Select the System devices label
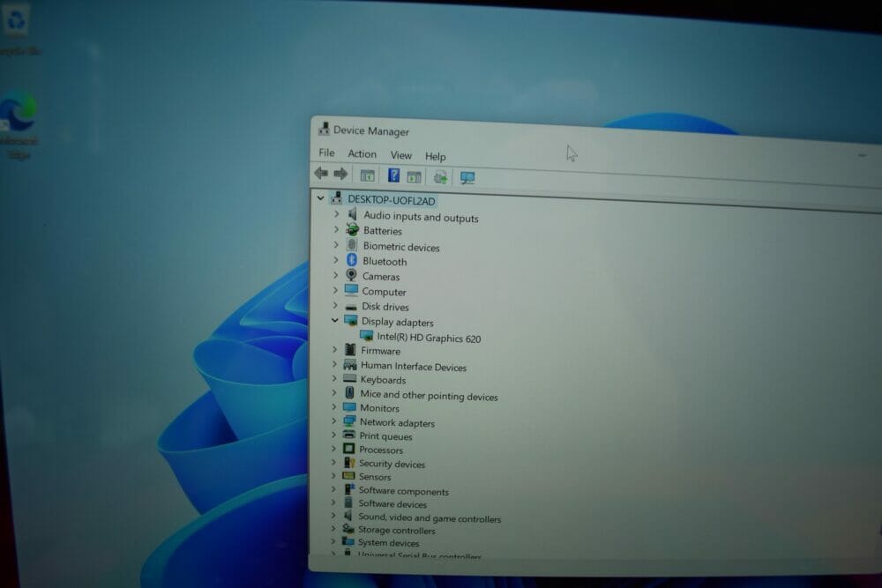Image resolution: width=882 pixels, height=588 pixels. 389,542
